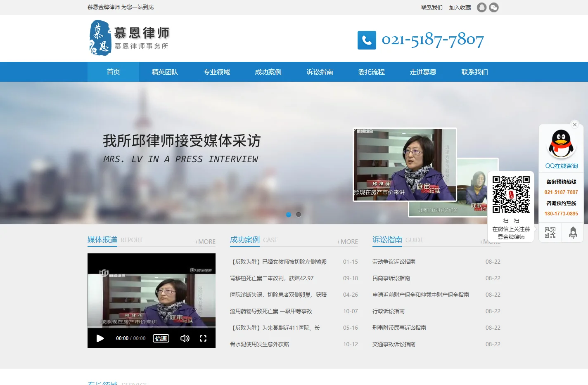Open 刑事附带民事诉讼指南
Viewport: 588px width, 385px height.
[x=399, y=328]
